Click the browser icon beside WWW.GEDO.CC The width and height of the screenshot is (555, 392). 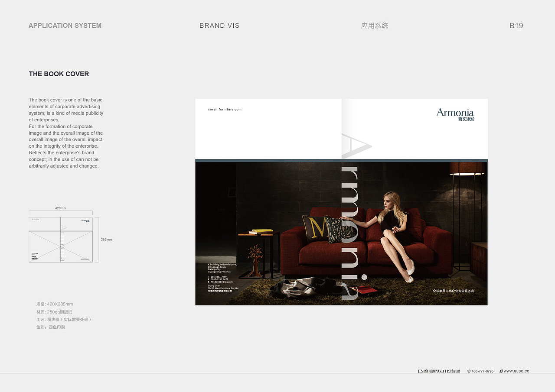pyautogui.click(x=501, y=371)
